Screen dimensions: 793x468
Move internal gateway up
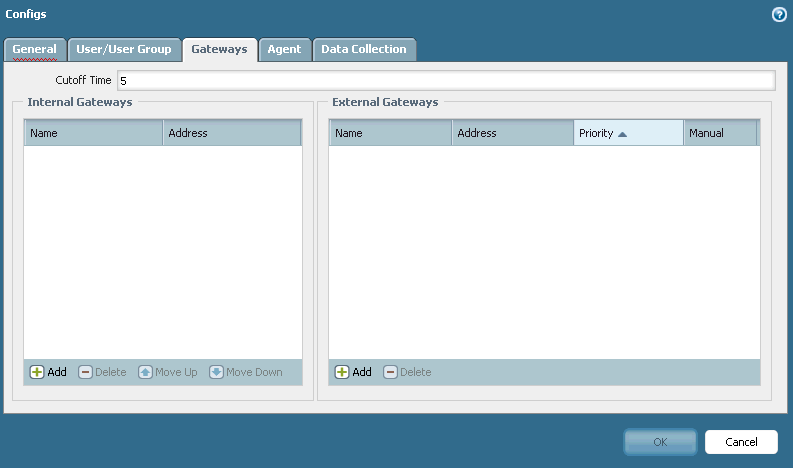point(167,372)
